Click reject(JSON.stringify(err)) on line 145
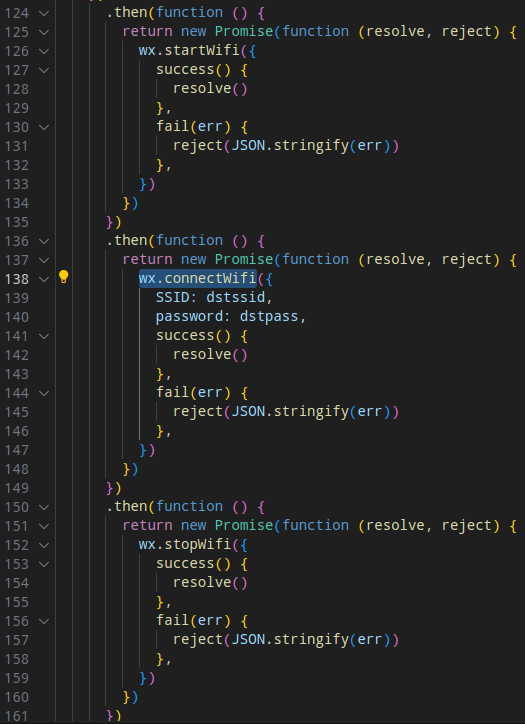 pyautogui.click(x=286, y=412)
